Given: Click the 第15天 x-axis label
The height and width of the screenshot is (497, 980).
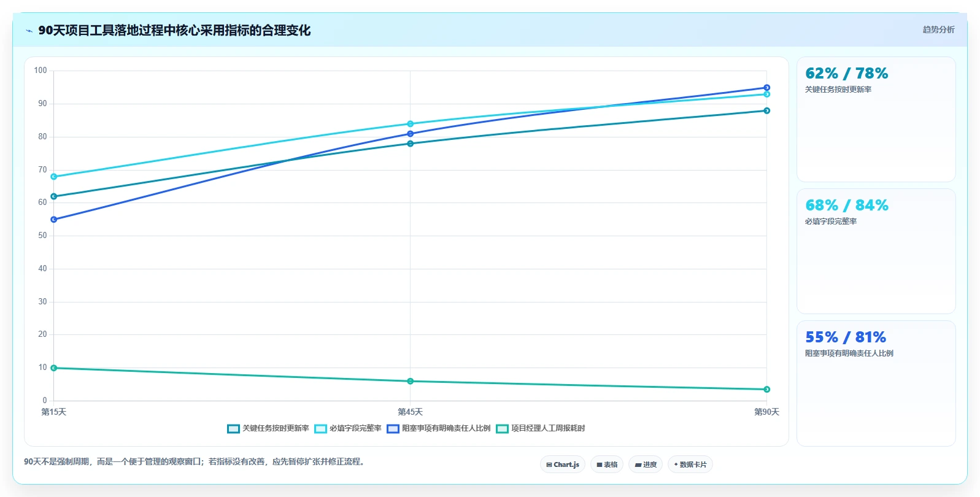Looking at the screenshot, I should (54, 412).
